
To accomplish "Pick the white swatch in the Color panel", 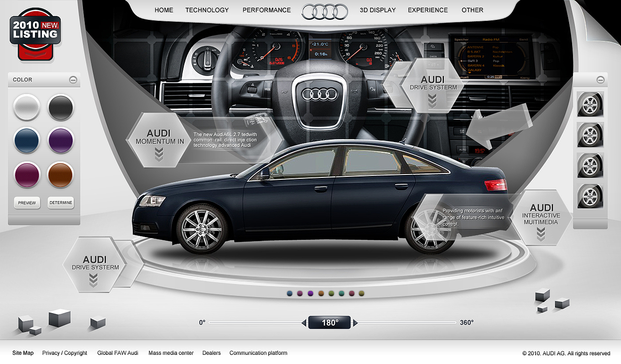I will 27,108.
